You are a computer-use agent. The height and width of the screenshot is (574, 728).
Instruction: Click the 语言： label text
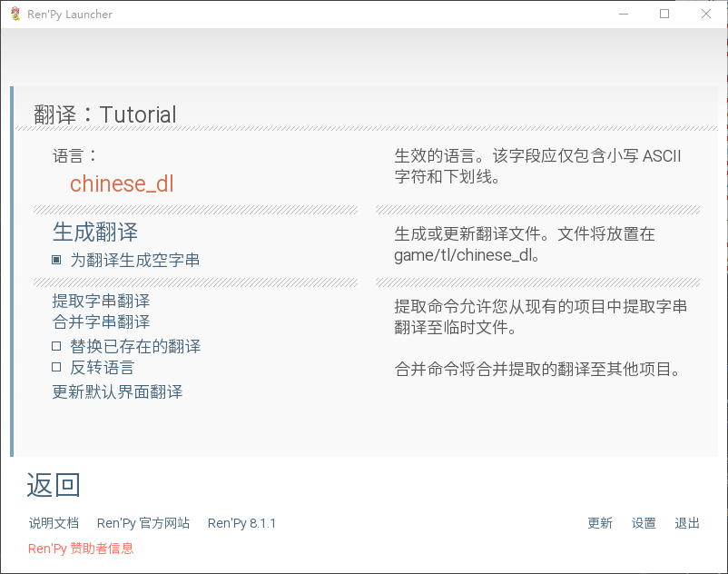pos(75,156)
